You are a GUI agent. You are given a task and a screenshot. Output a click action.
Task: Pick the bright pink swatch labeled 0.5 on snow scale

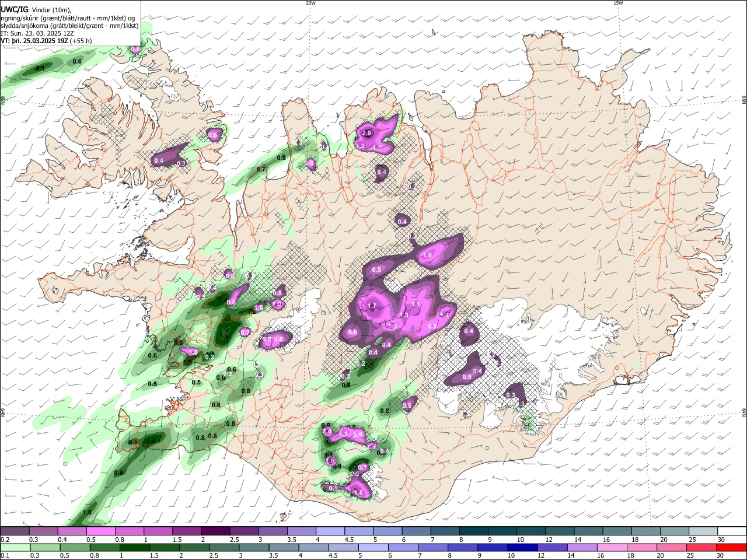(x=100, y=531)
